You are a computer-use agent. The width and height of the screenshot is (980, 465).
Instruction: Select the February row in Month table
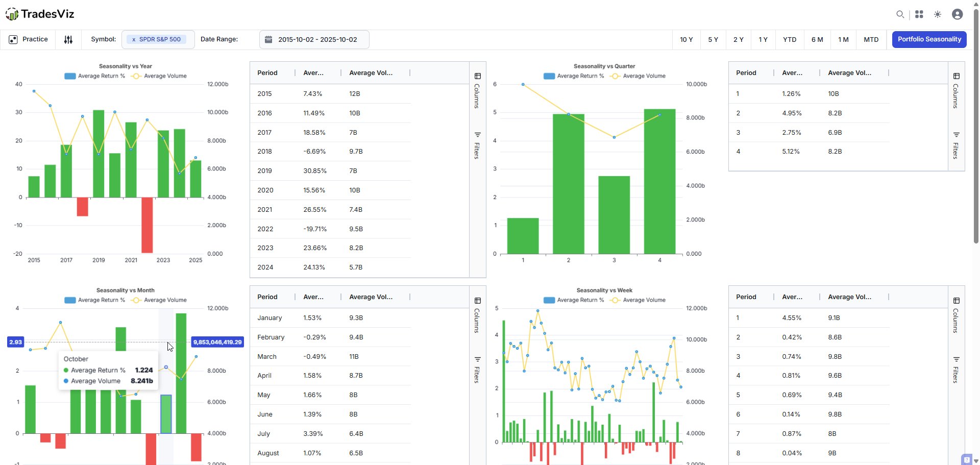point(330,337)
